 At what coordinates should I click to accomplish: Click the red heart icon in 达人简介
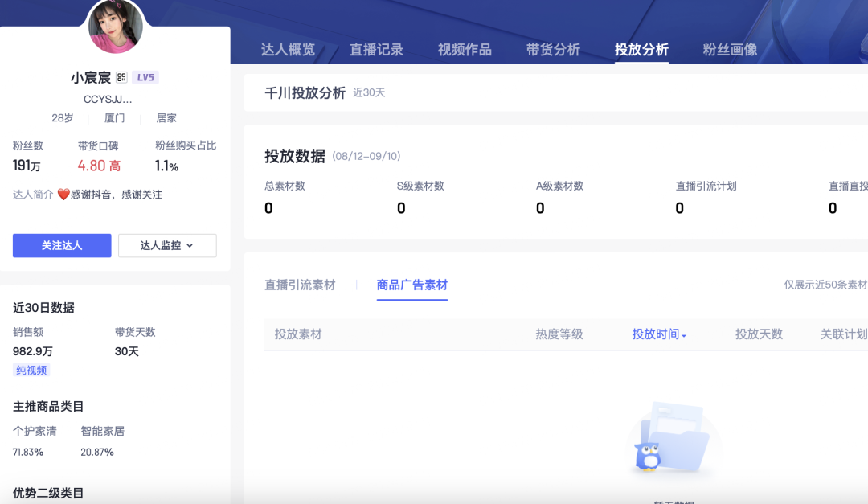[63, 195]
